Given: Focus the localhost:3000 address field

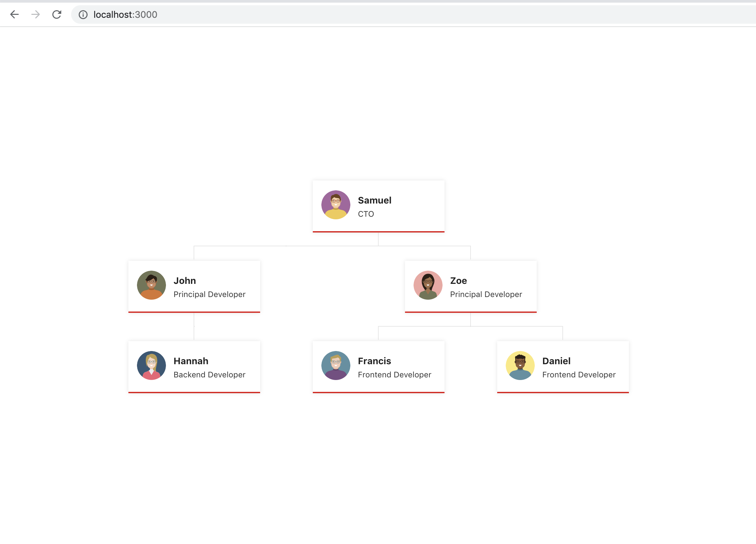Looking at the screenshot, I should (413, 15).
